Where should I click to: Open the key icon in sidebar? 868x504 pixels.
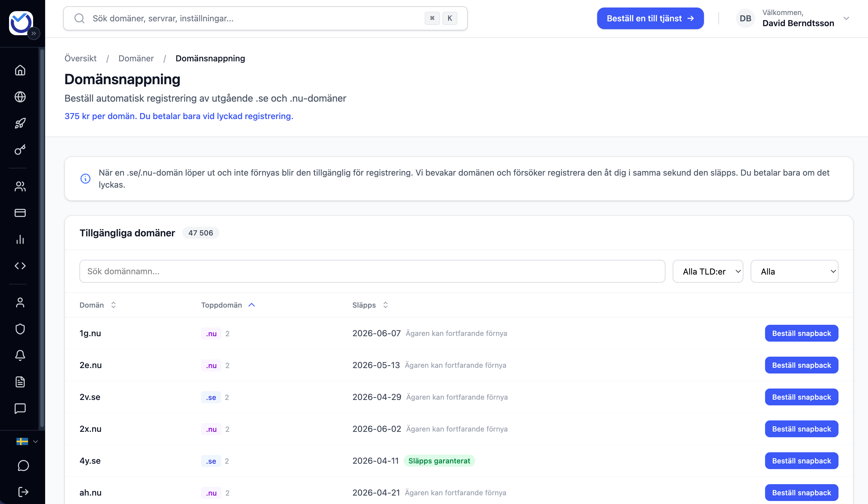(20, 150)
